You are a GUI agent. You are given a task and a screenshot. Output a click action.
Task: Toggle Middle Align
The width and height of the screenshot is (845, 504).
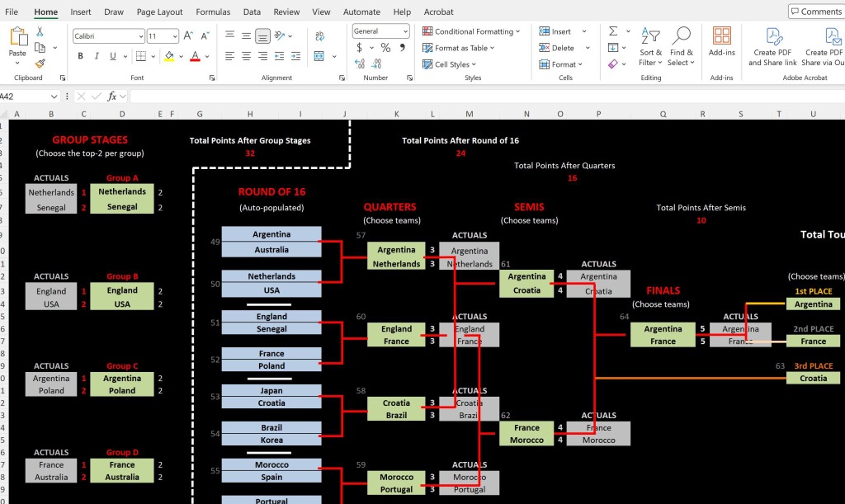point(246,35)
